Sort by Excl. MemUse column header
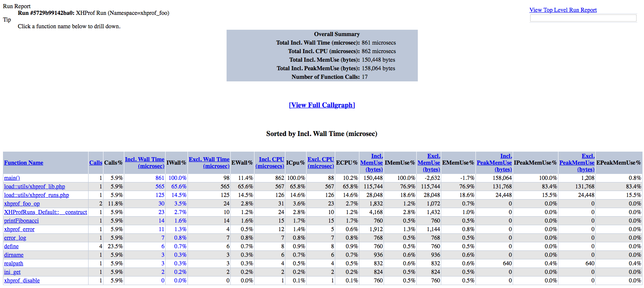This screenshot has height=288, width=644. click(x=429, y=163)
